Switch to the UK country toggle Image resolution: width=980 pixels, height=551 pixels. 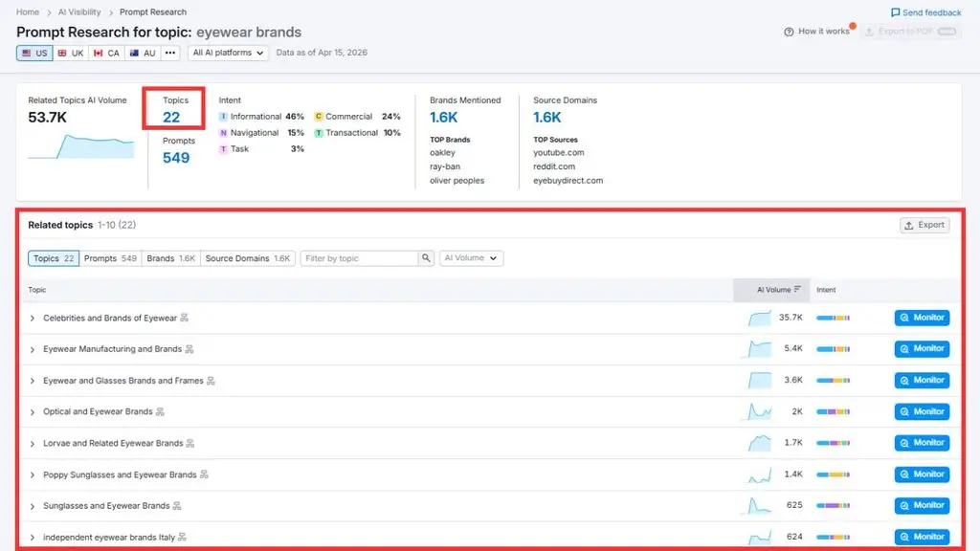click(71, 54)
